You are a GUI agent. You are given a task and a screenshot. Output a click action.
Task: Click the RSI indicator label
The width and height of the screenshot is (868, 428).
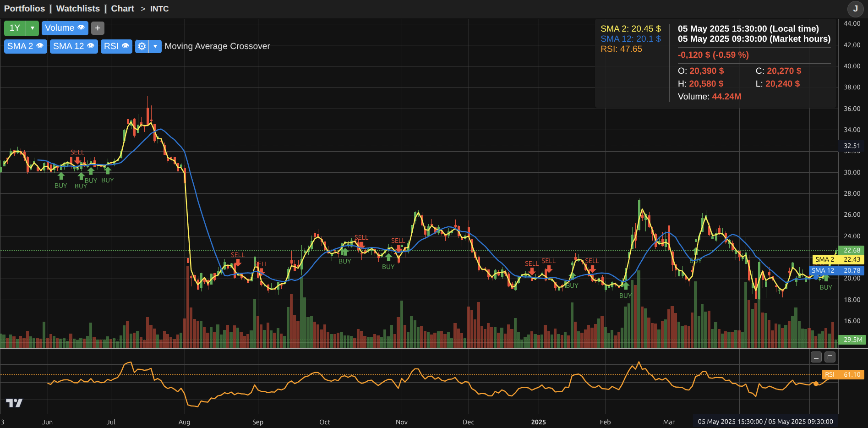tap(111, 46)
